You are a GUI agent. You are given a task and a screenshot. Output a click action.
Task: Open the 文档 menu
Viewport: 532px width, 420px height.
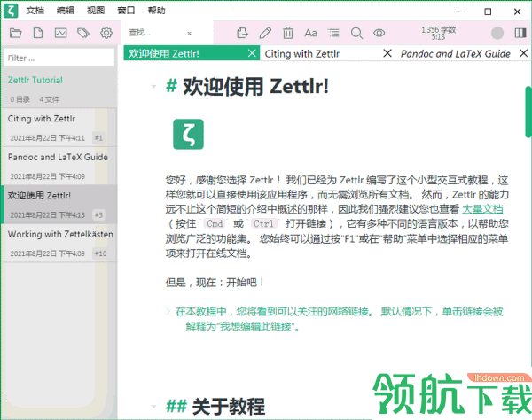35,11
